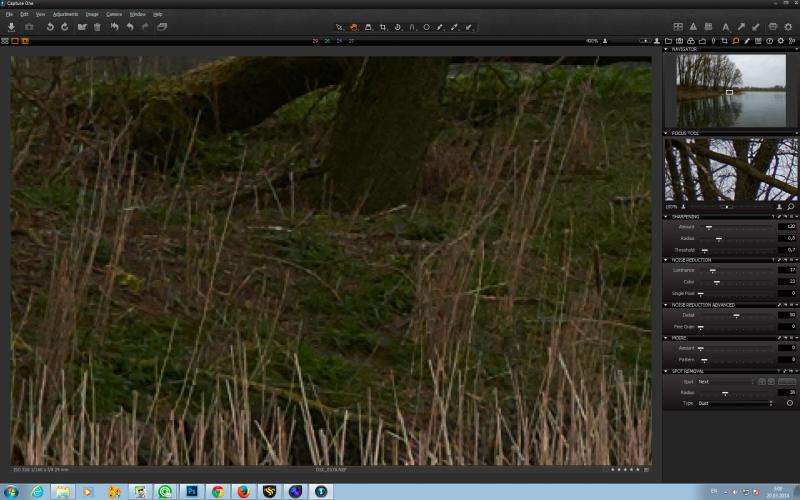
Task: Select the Straighten rotation tool
Action: [397, 27]
